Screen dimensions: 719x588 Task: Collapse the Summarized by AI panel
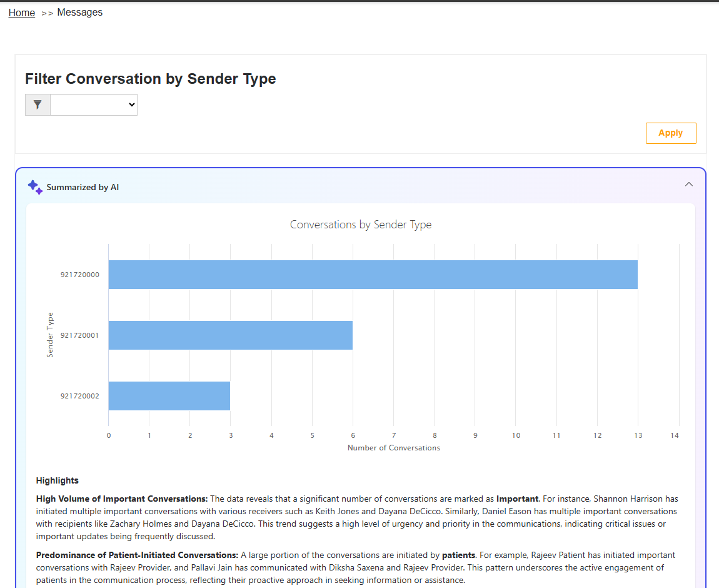(689, 185)
